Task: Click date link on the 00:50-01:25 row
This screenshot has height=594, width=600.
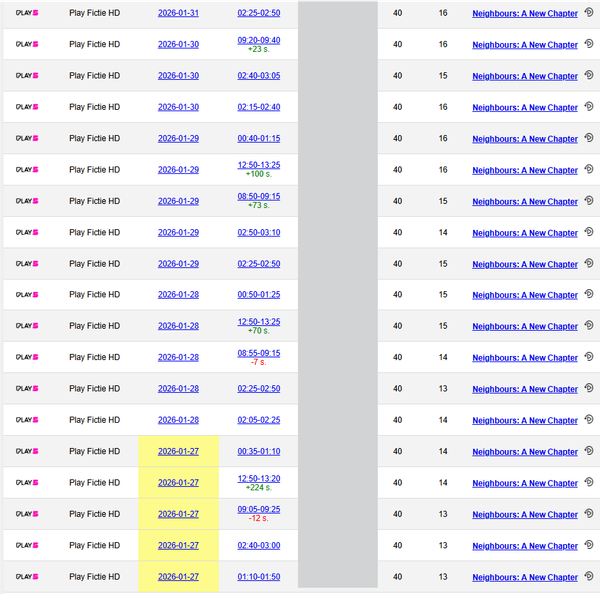Action: point(178,295)
